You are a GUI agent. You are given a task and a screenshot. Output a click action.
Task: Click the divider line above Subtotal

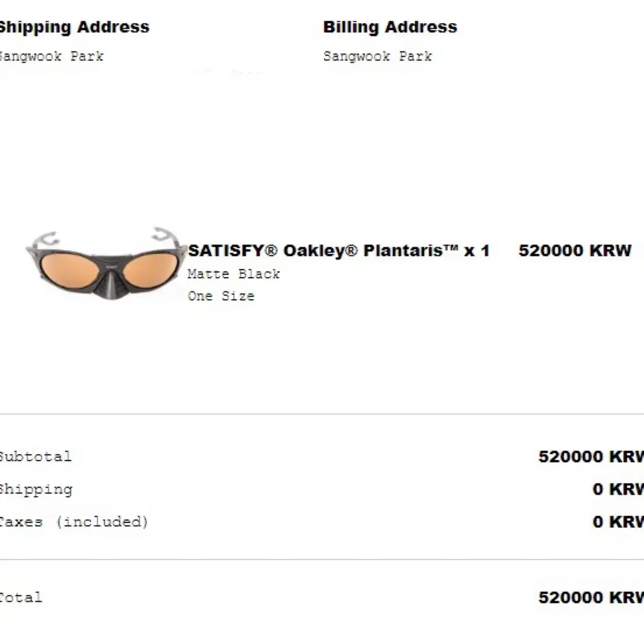(x=322, y=414)
